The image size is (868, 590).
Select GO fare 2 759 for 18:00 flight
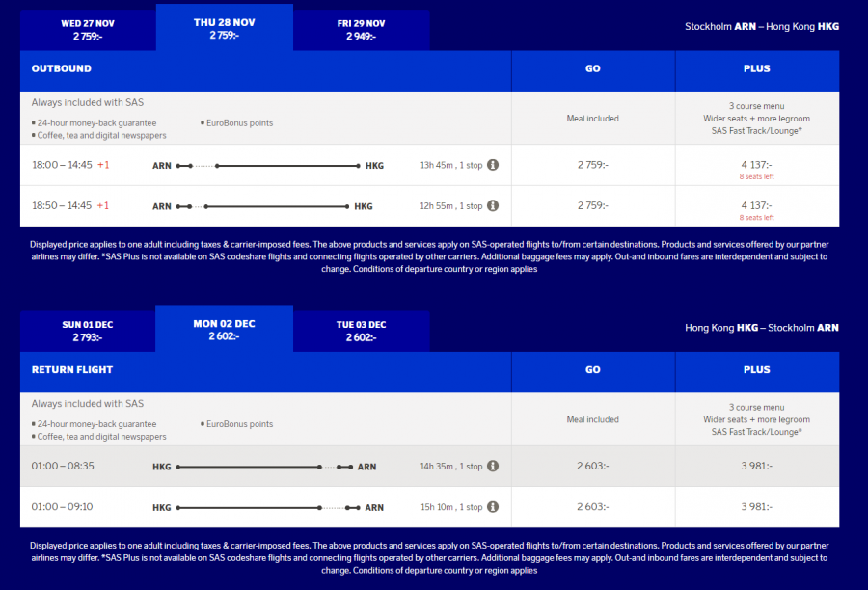593,165
